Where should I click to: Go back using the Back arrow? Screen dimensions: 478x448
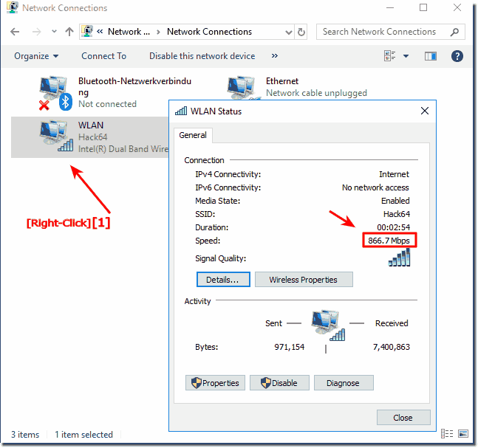pos(15,32)
